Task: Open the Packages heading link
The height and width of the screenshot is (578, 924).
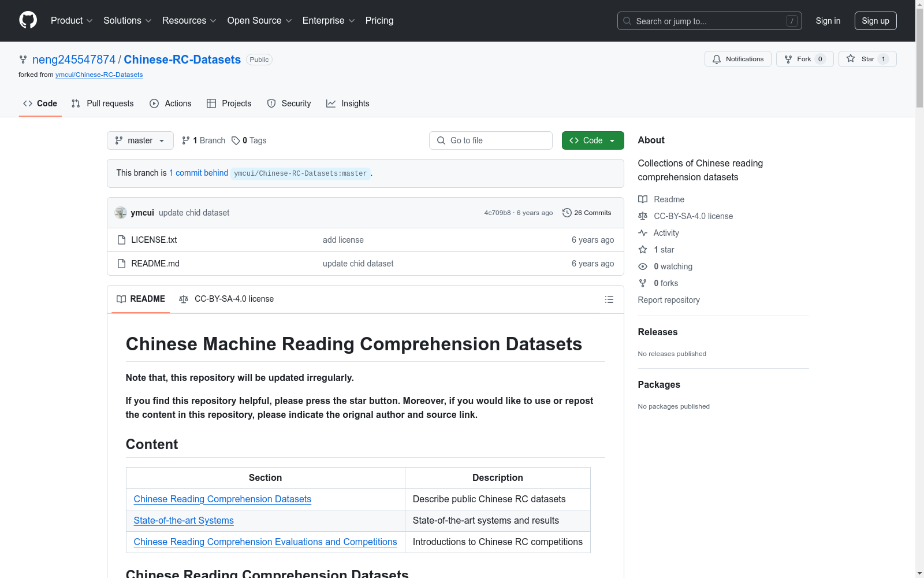Action: 659,384
